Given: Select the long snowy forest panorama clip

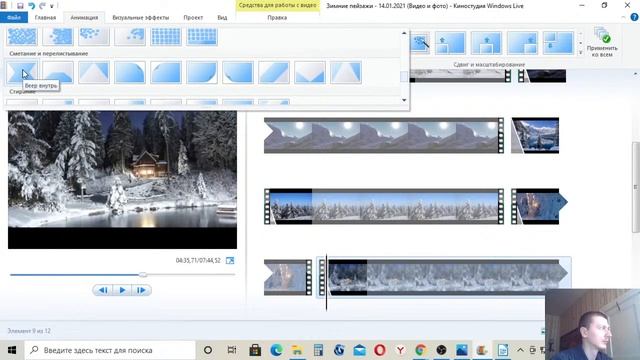Looking at the screenshot, I should click(x=384, y=207).
